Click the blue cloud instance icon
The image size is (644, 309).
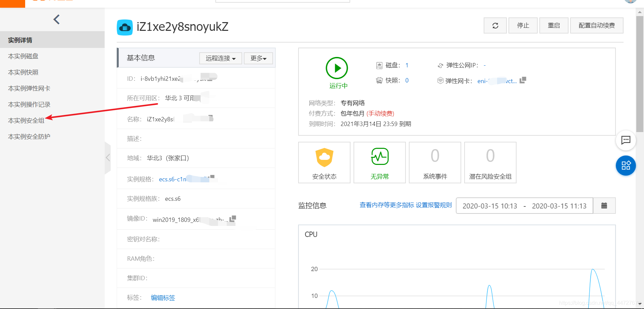pos(125,27)
